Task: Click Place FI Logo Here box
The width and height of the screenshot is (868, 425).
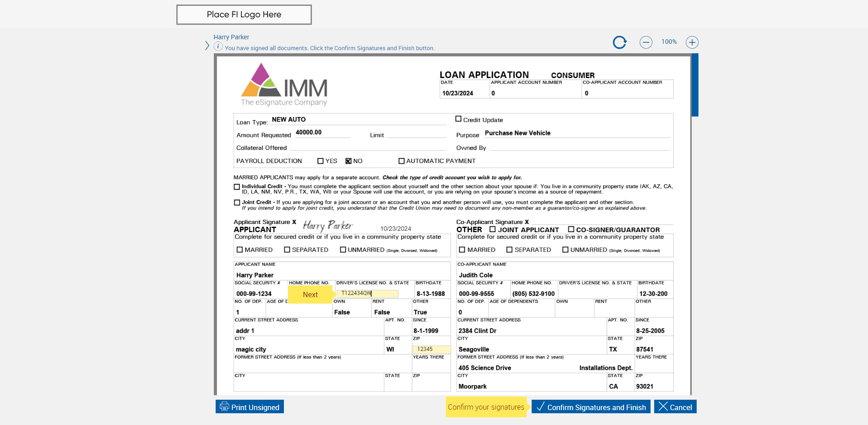Action: tap(244, 14)
